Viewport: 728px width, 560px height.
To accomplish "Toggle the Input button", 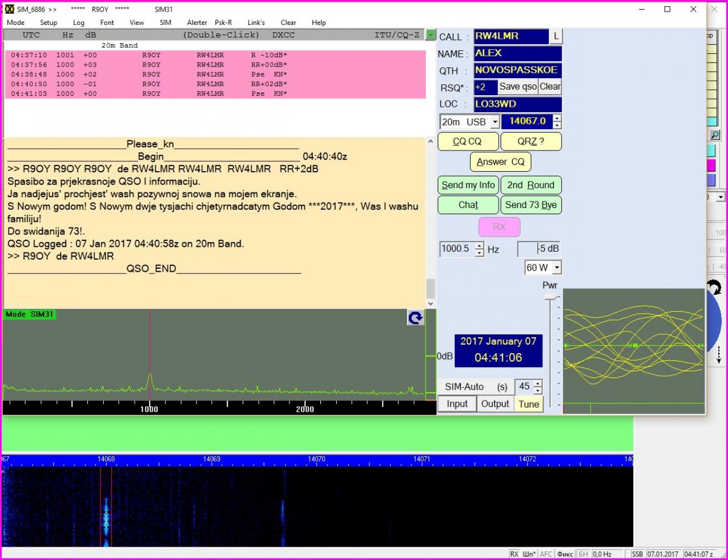I will pos(457,404).
